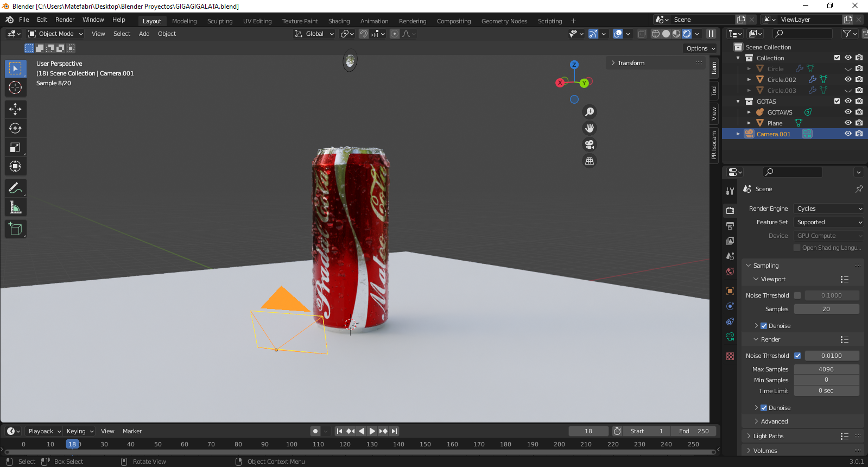Open the timeline Playback popover
868x467 pixels.
coord(44,431)
